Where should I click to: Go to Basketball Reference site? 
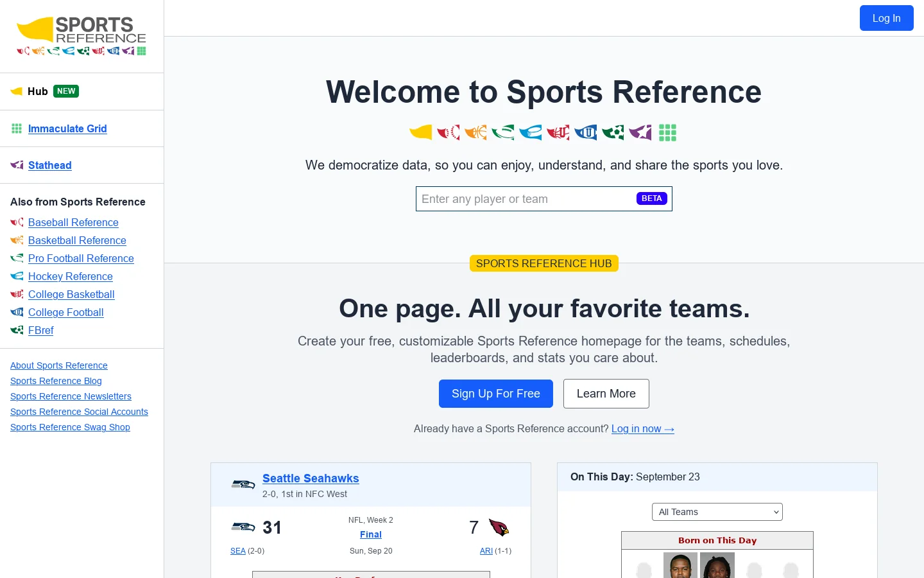point(77,240)
